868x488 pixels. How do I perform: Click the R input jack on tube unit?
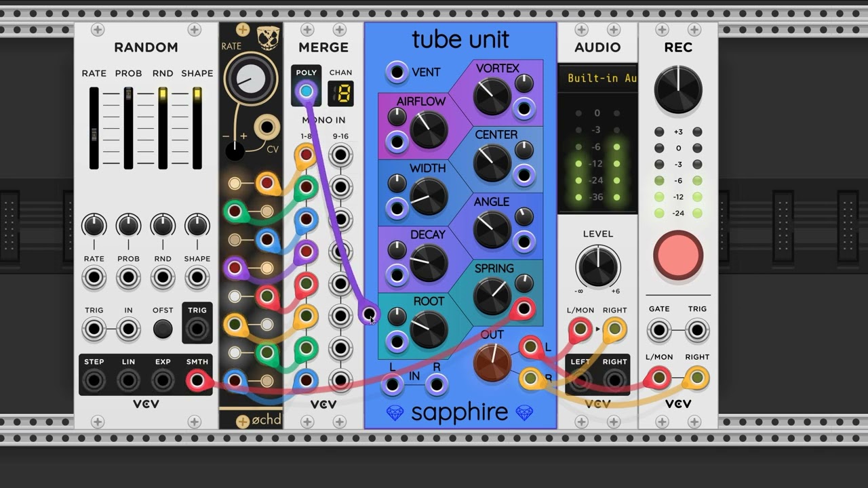click(x=436, y=385)
